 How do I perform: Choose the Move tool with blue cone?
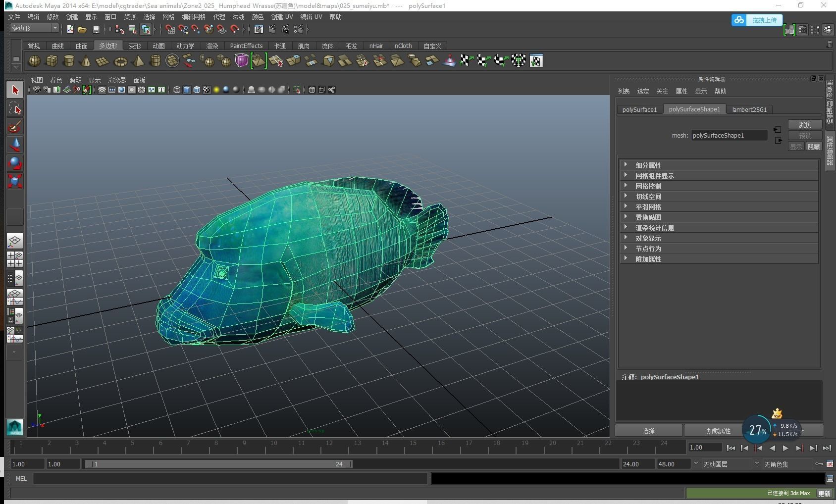click(15, 145)
